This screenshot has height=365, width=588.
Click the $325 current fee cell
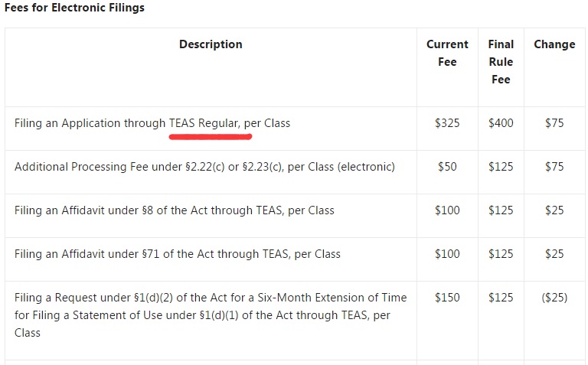(x=447, y=122)
